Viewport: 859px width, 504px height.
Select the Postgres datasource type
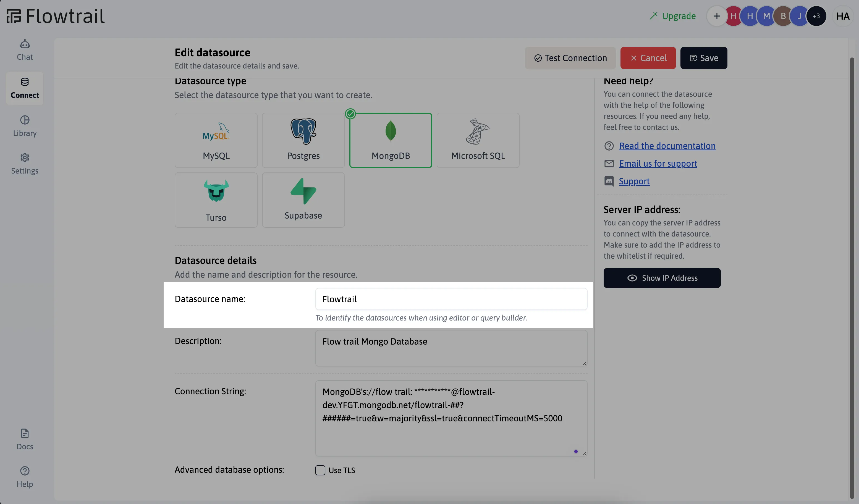pyautogui.click(x=303, y=140)
